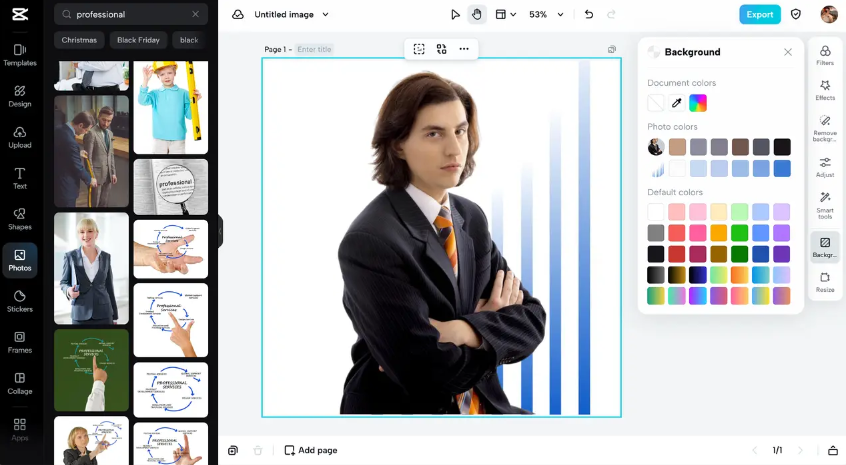Open more options above the canvas
The height and width of the screenshot is (465, 846).
pyautogui.click(x=464, y=49)
